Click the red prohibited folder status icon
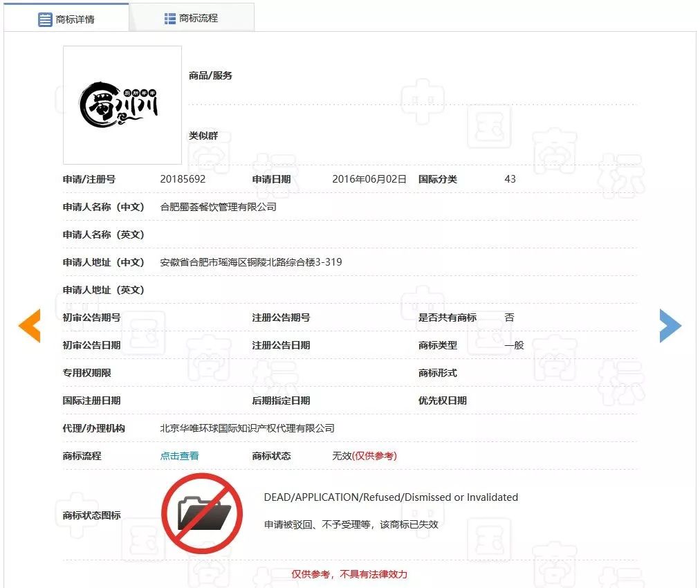The width and height of the screenshot is (700, 588). [x=202, y=513]
